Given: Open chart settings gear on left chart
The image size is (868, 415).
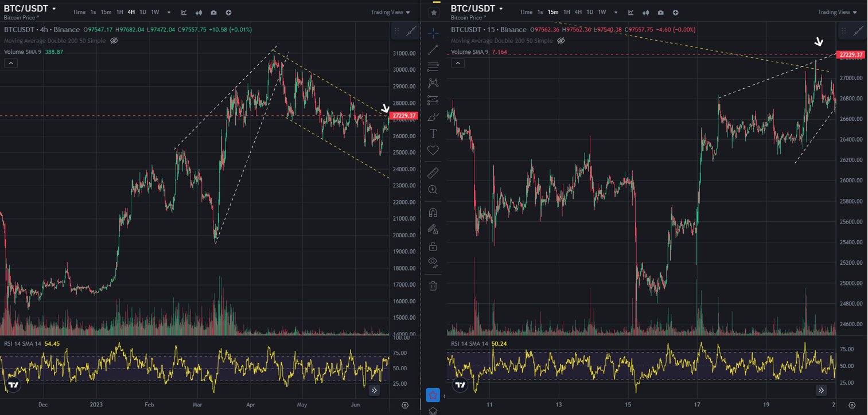Looking at the screenshot, I should (x=405, y=405).
